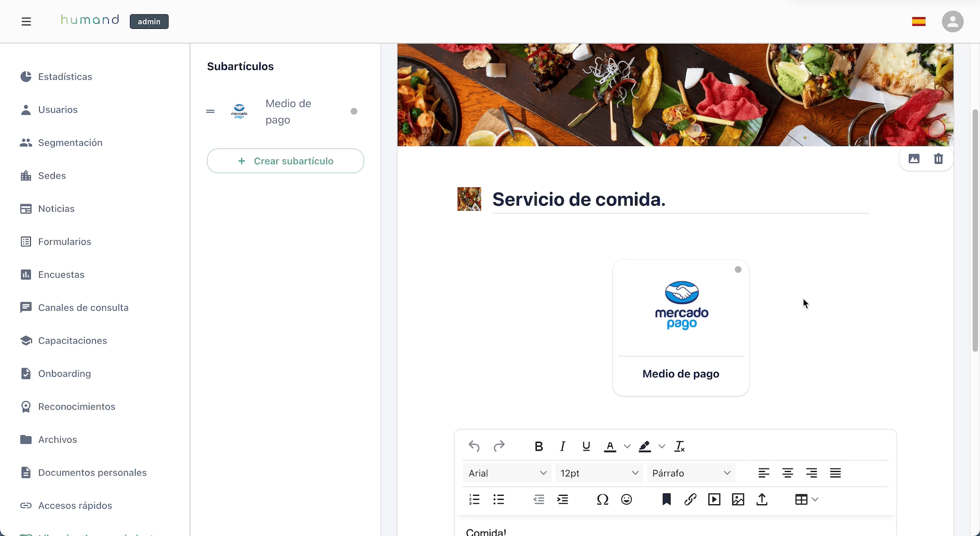Click the insert link icon
The image size is (980, 536).
click(x=690, y=499)
